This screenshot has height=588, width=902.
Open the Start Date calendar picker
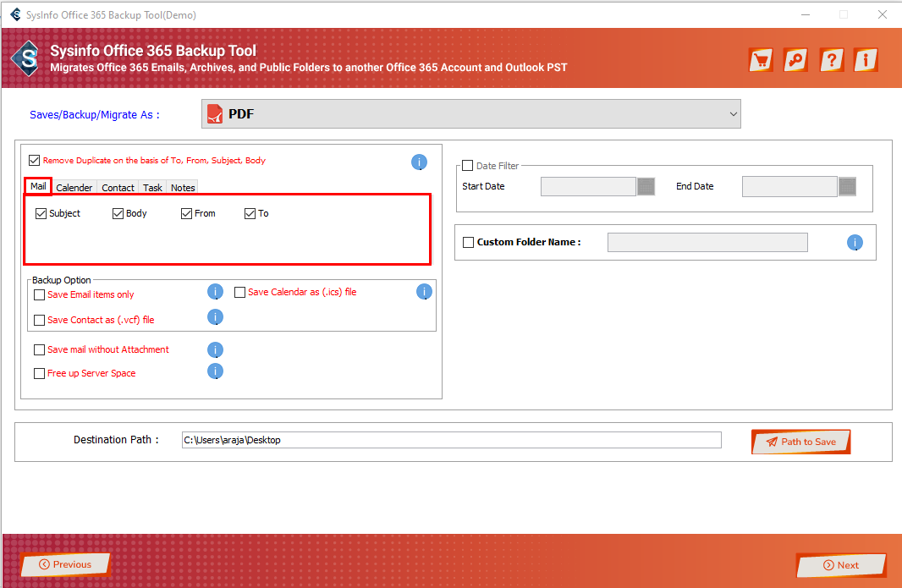coord(646,186)
